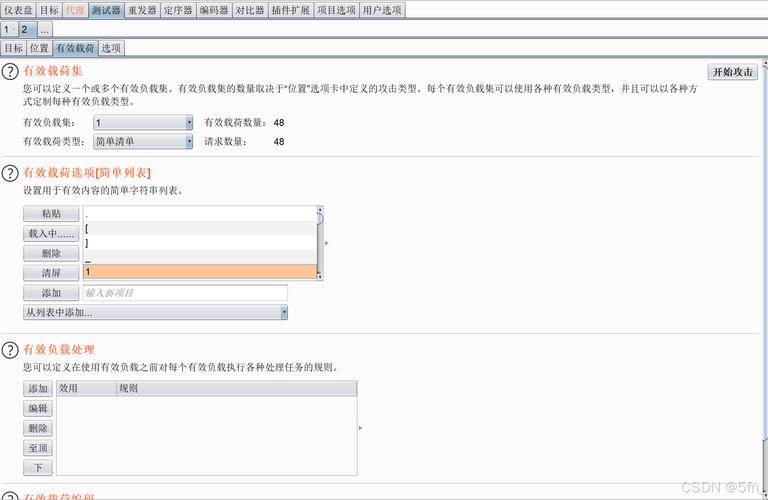Switch to the 编码器 tab

click(213, 10)
